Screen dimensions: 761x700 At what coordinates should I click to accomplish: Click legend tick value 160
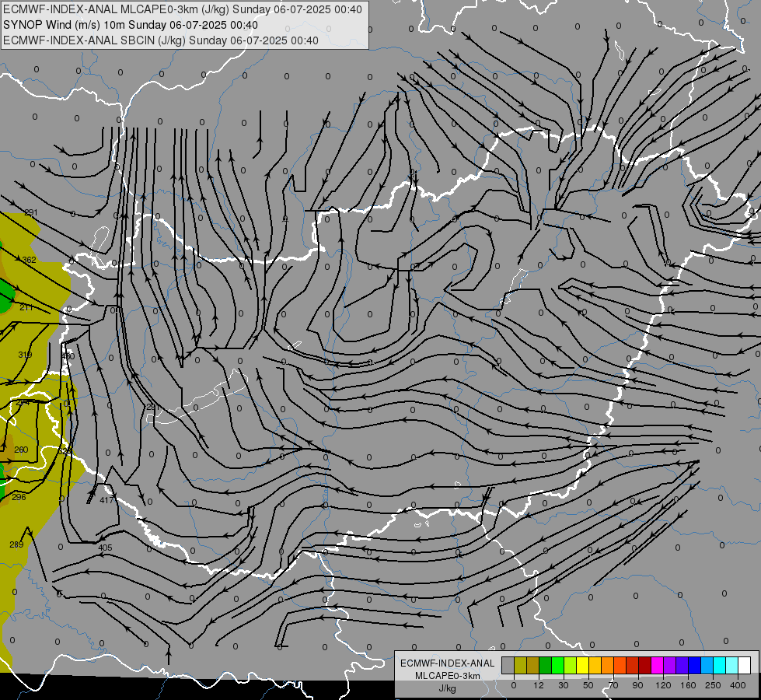[688, 685]
